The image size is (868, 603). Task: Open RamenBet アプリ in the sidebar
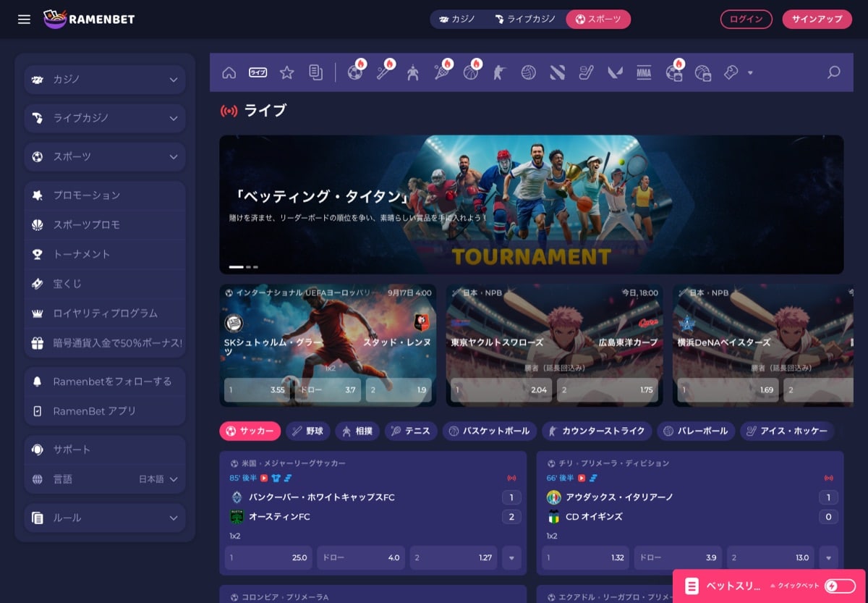tap(105, 411)
